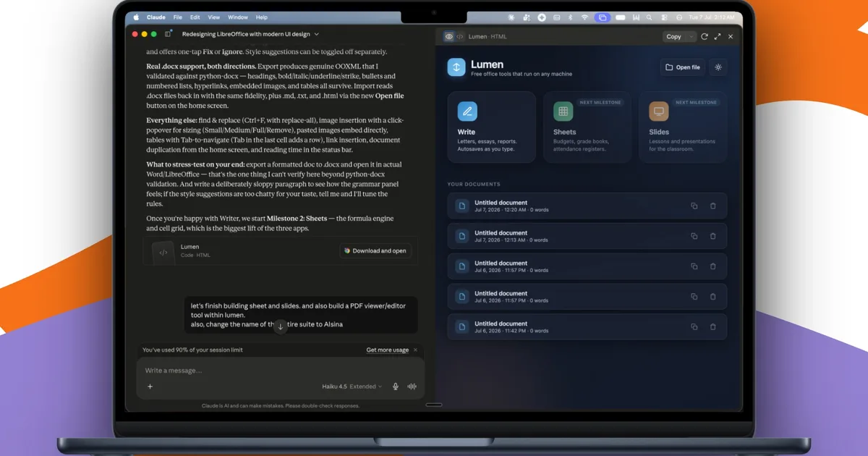Start dictation with microphone icon

396,387
